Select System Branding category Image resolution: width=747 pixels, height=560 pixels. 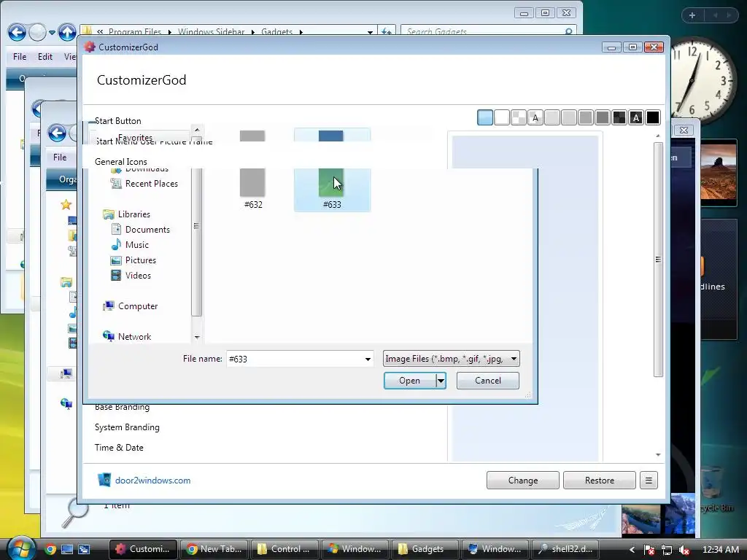coord(127,427)
